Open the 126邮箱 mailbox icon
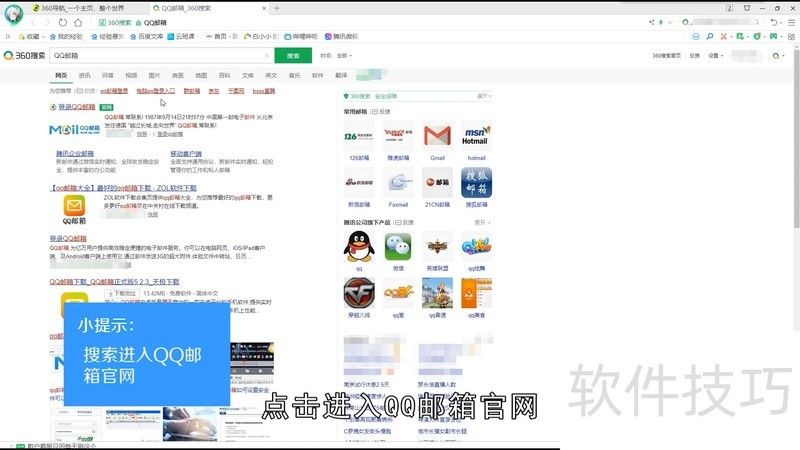800x450 pixels. (359, 136)
